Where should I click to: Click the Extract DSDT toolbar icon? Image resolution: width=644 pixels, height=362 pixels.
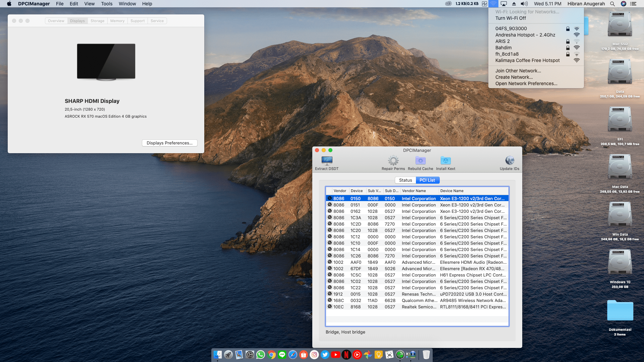(327, 161)
